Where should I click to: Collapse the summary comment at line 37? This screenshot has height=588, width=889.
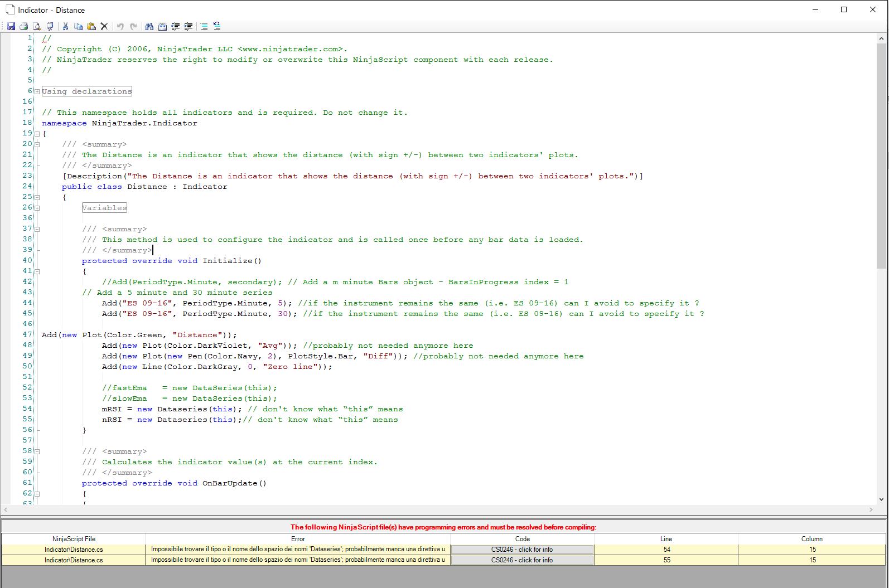[37, 229]
